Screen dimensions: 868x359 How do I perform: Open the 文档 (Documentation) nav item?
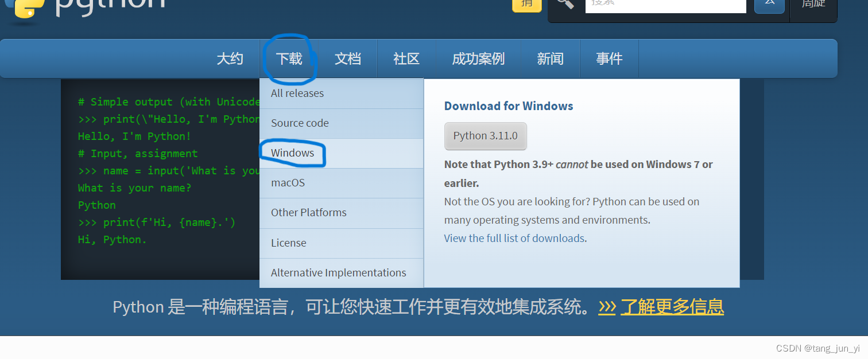tap(348, 58)
